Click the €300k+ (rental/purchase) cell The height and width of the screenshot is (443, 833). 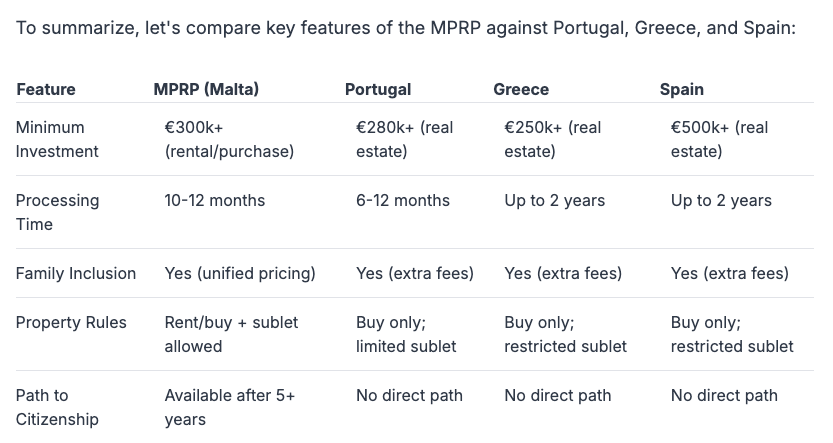229,139
